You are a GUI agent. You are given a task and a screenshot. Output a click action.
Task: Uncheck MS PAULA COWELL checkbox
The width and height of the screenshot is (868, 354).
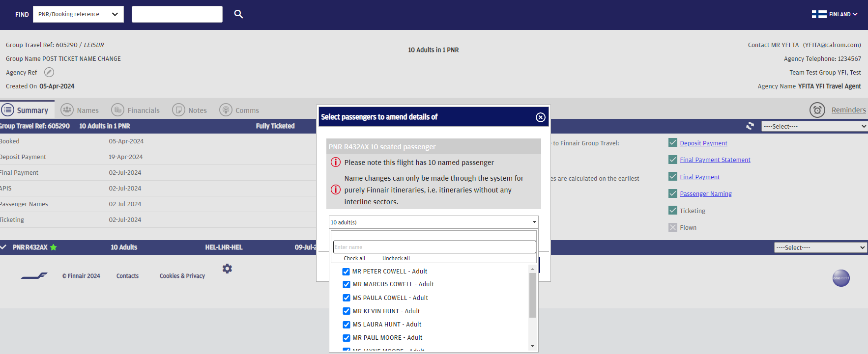(347, 298)
